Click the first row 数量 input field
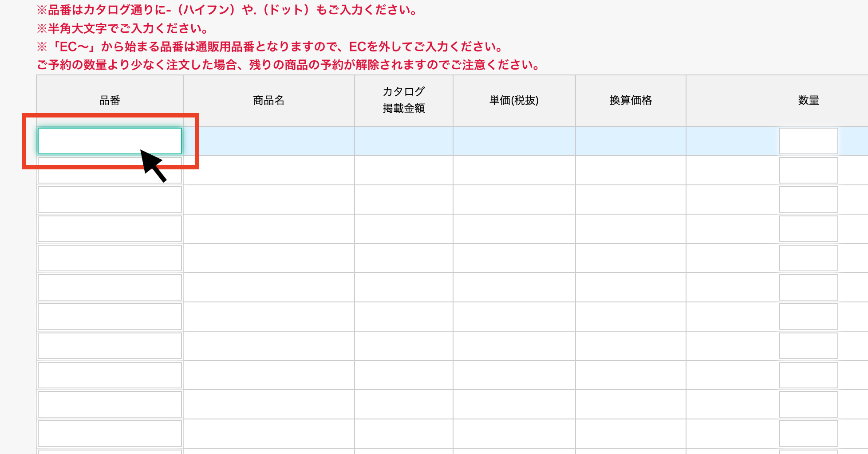Screen dimensions: 868x454 [x=808, y=141]
